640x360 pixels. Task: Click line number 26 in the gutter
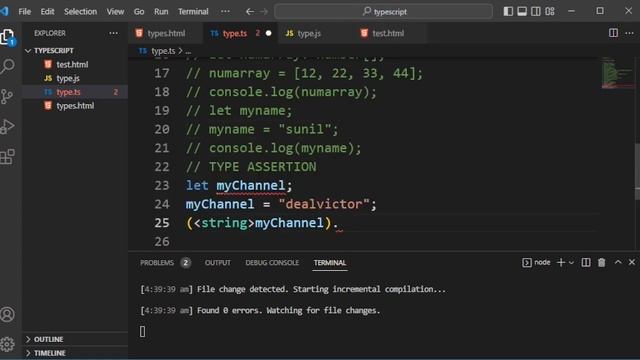point(162,242)
